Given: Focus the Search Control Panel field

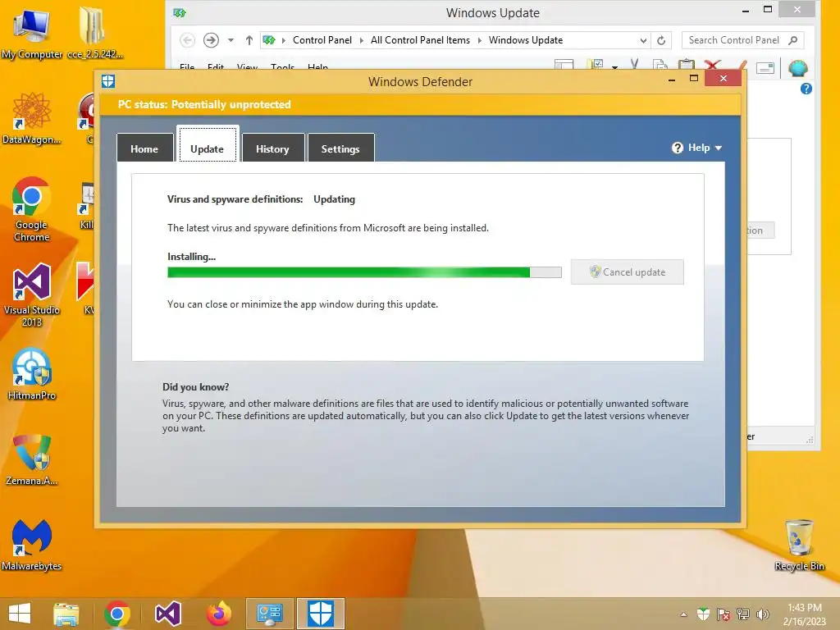Looking at the screenshot, I should (x=742, y=40).
